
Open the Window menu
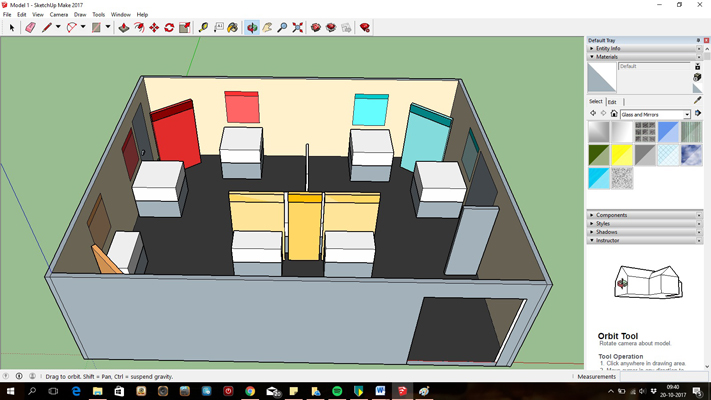[x=121, y=15]
